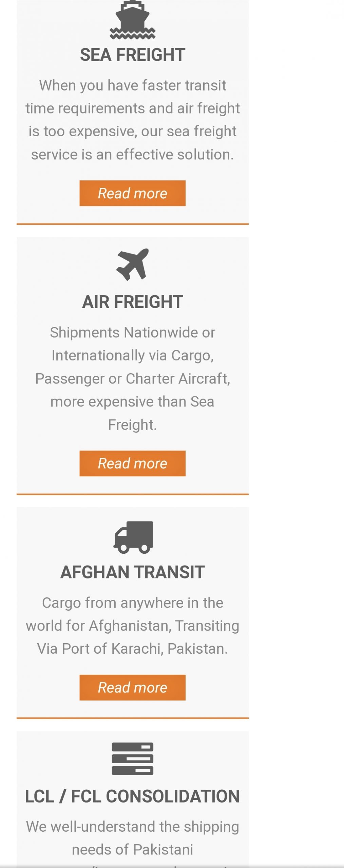Select the AFGHAN TRANSIT heading
This screenshot has width=344, height=868.
coord(133,572)
